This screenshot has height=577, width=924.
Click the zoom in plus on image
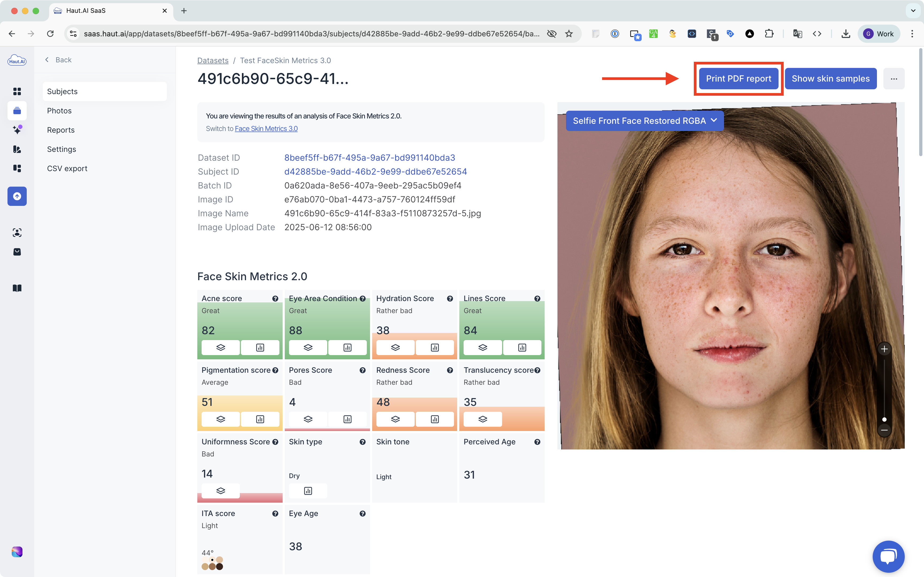[884, 349]
